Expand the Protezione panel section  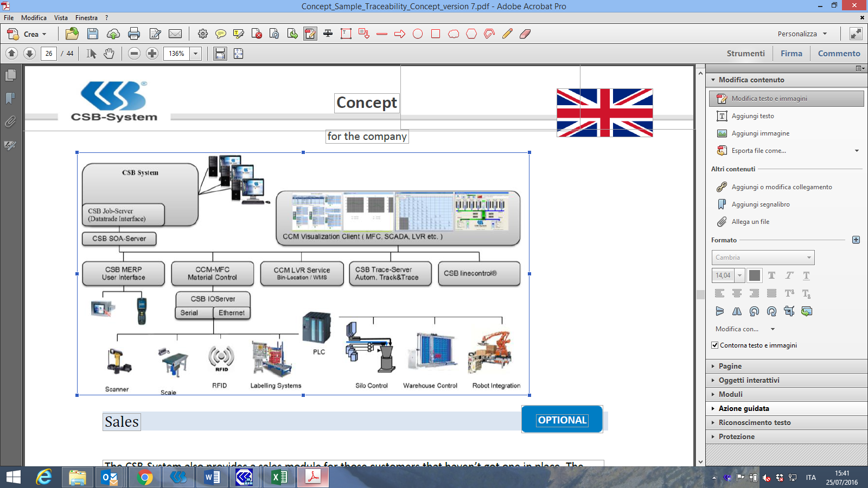click(x=736, y=436)
